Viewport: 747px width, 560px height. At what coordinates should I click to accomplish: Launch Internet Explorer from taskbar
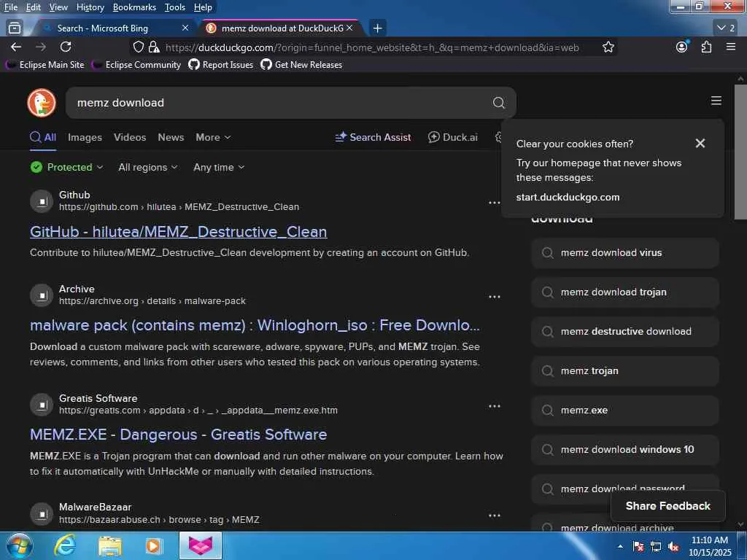(65, 546)
